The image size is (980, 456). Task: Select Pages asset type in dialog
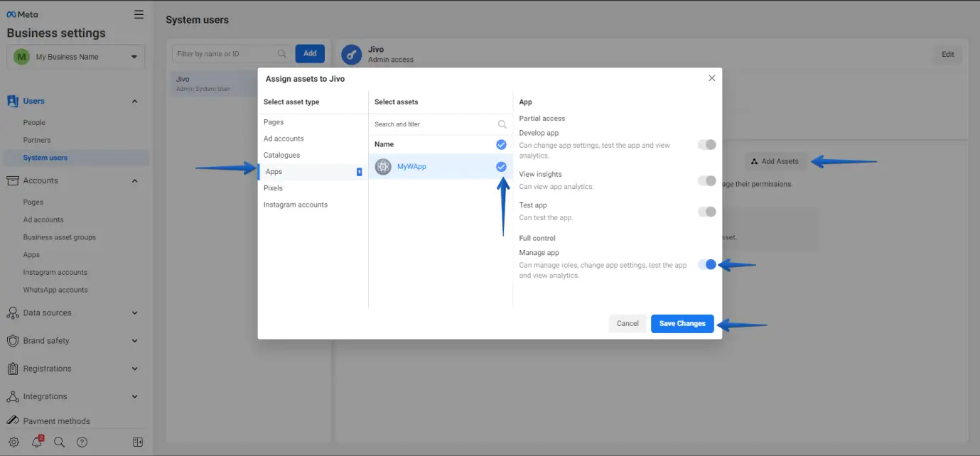click(274, 122)
